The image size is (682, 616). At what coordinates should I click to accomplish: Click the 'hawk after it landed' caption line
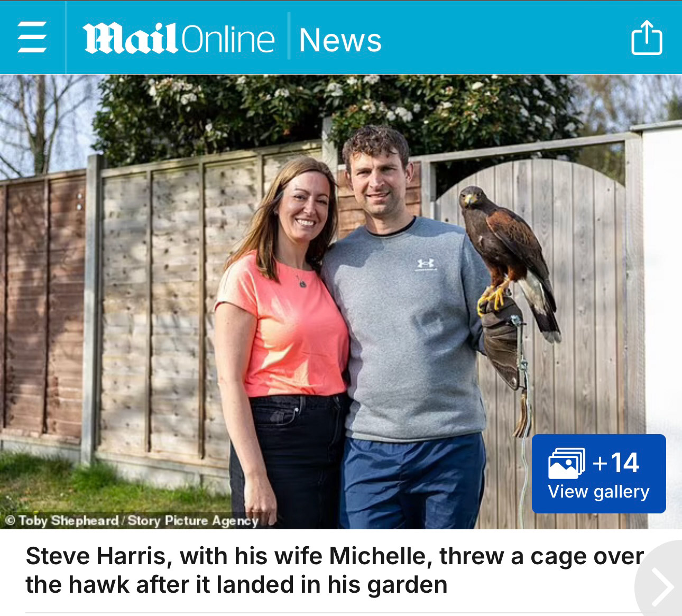point(236,585)
